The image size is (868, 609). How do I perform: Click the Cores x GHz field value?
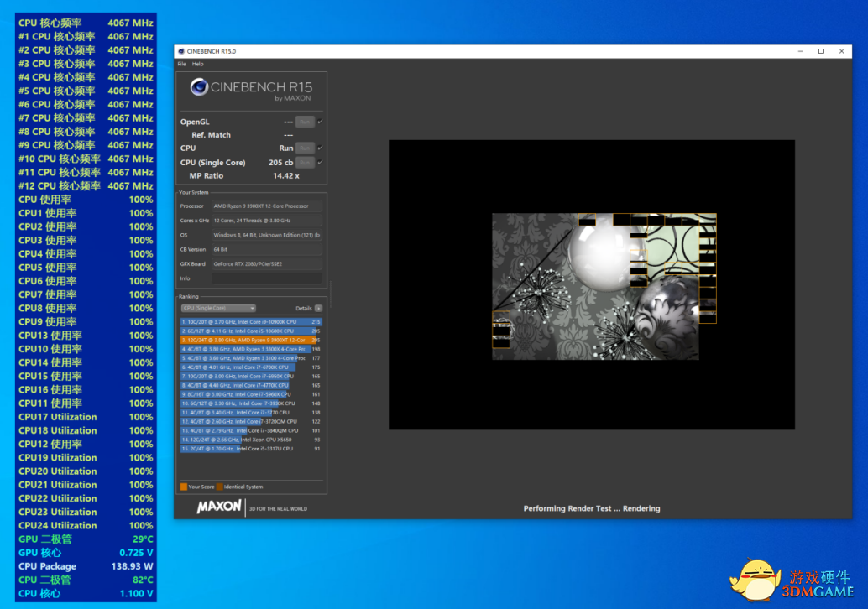pos(267,220)
